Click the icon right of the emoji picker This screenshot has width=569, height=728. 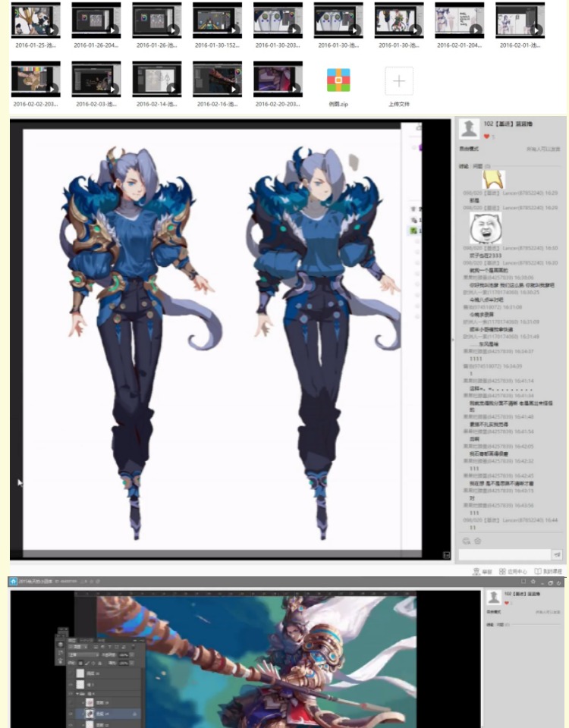pyautogui.click(x=477, y=541)
